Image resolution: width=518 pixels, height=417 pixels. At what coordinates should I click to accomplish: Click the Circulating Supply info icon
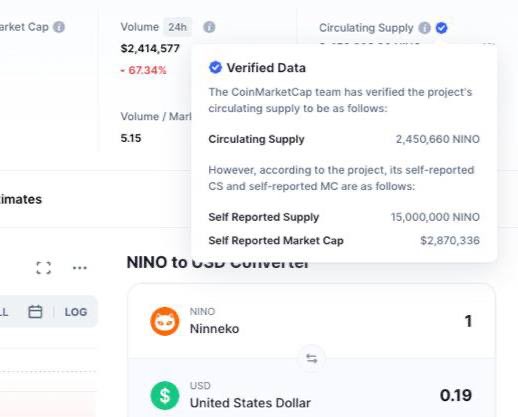pos(424,28)
